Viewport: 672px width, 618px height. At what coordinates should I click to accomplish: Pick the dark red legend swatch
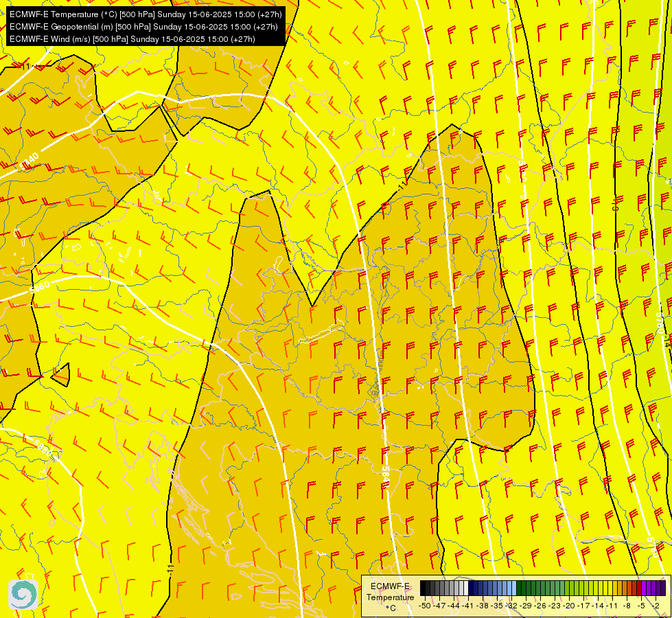pos(639,588)
